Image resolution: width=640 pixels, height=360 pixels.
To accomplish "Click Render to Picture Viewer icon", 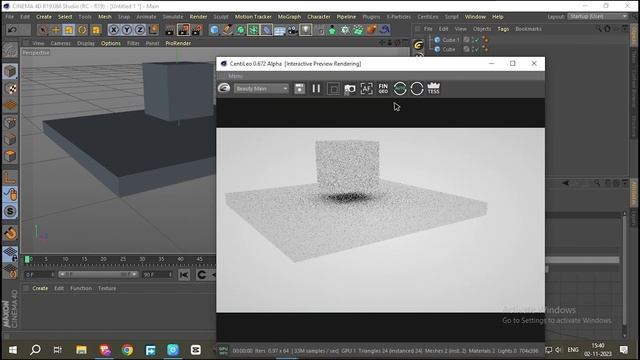I will click(183, 30).
